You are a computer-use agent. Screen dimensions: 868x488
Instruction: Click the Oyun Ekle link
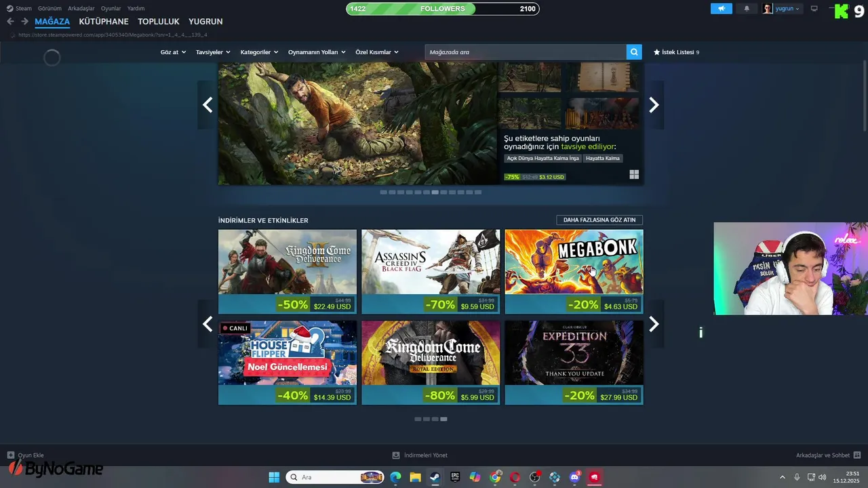(x=31, y=455)
